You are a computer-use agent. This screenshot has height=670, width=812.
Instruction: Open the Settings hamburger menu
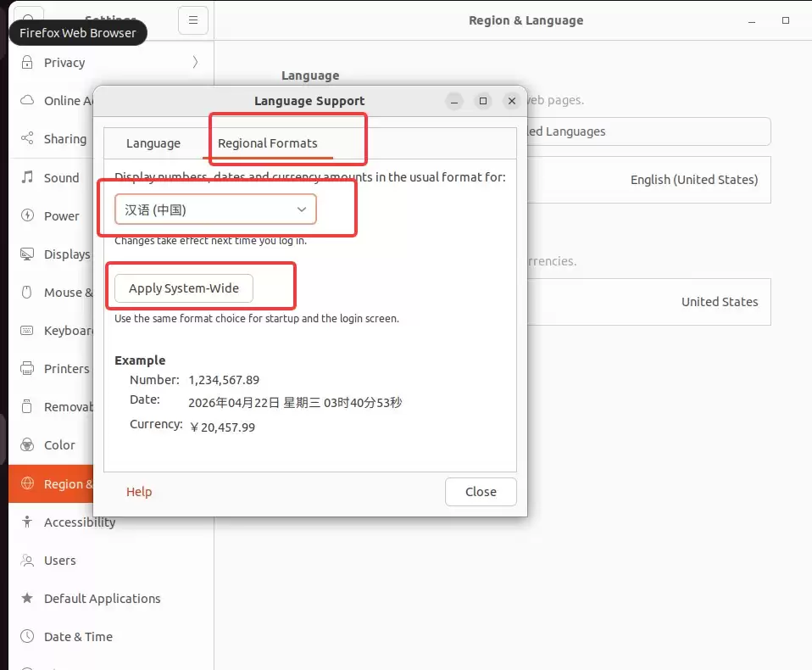coord(193,20)
